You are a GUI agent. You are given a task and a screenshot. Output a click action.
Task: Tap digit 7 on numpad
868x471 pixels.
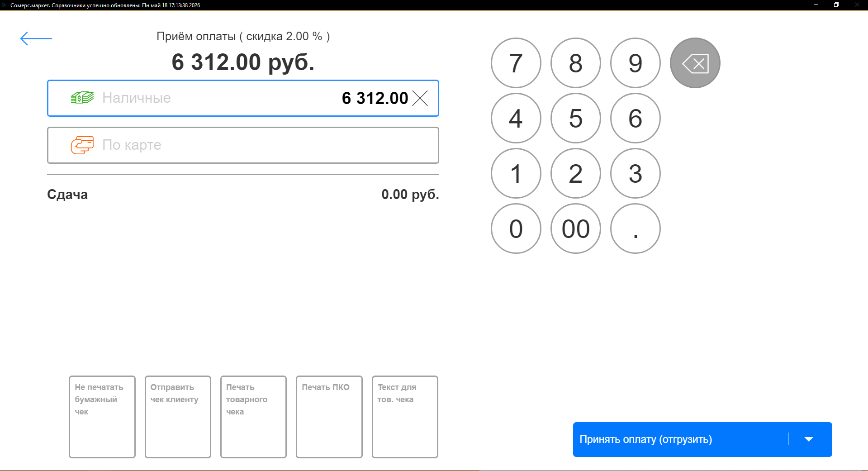click(x=516, y=63)
